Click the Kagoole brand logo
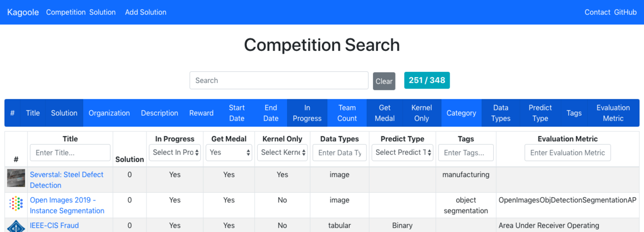This screenshot has width=644, height=232. (x=23, y=12)
